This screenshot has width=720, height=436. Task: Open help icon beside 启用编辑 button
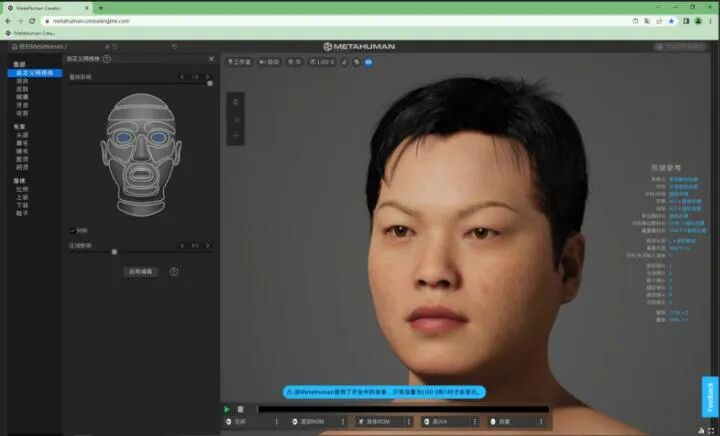[174, 272]
